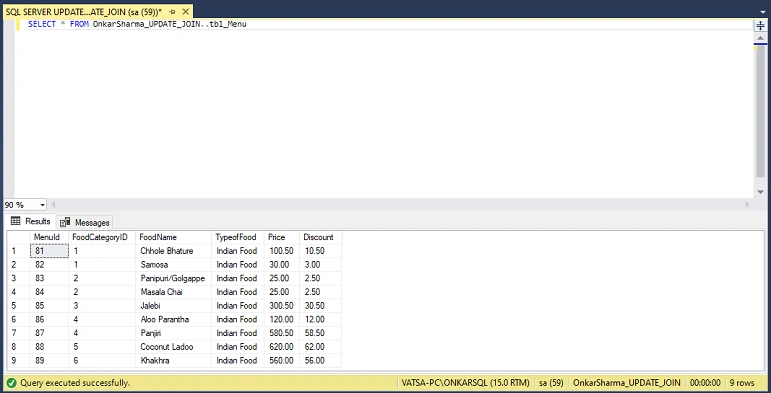Click row header number 9

[19, 361]
